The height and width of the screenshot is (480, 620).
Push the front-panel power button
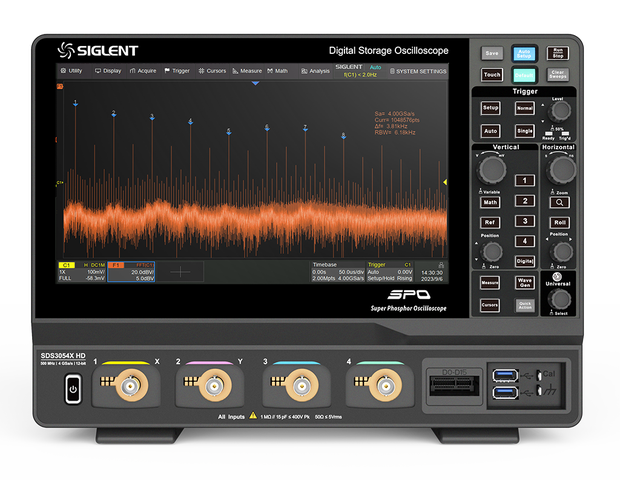[73, 389]
